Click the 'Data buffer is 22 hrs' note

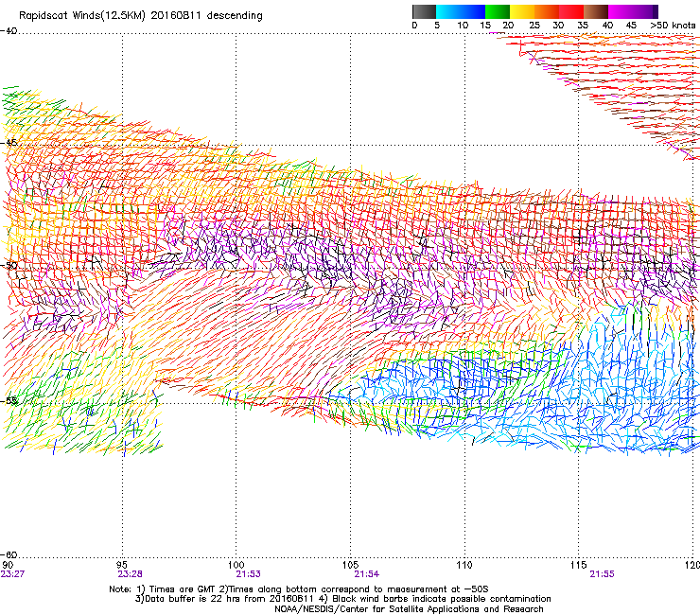tap(342, 599)
